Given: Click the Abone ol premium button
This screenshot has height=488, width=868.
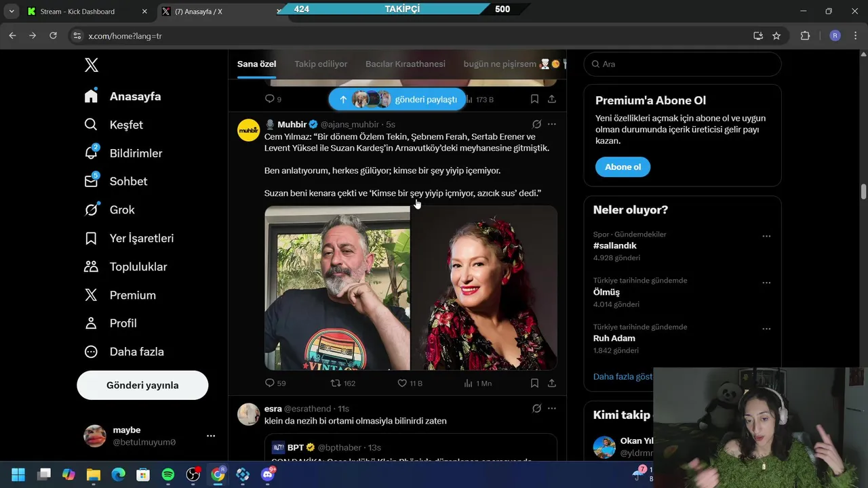Looking at the screenshot, I should coord(623,167).
